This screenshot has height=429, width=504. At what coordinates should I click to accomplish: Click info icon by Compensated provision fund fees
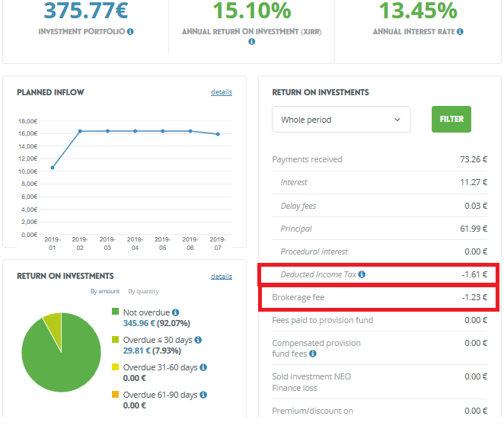[313, 354]
